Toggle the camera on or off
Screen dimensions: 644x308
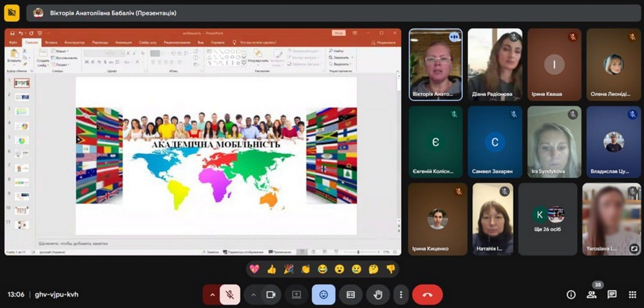tap(271, 294)
